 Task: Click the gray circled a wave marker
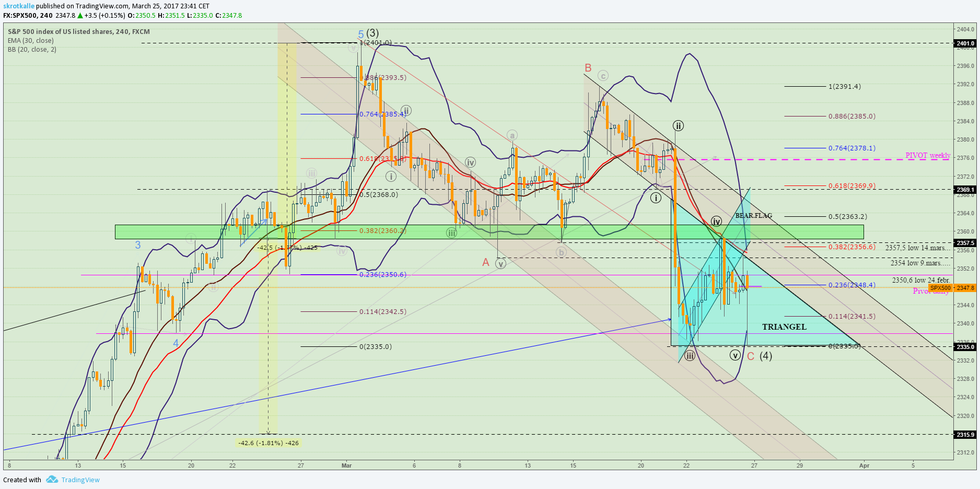512,135
